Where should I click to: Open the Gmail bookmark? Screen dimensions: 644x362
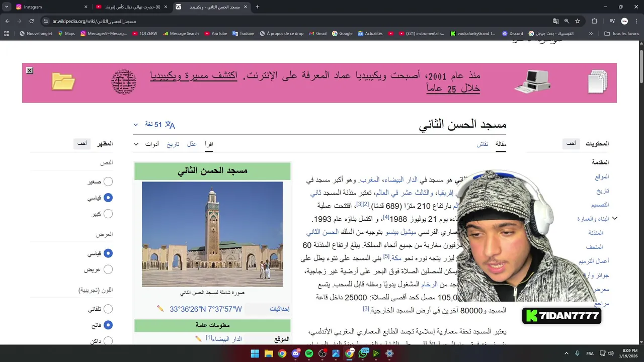(x=317, y=34)
